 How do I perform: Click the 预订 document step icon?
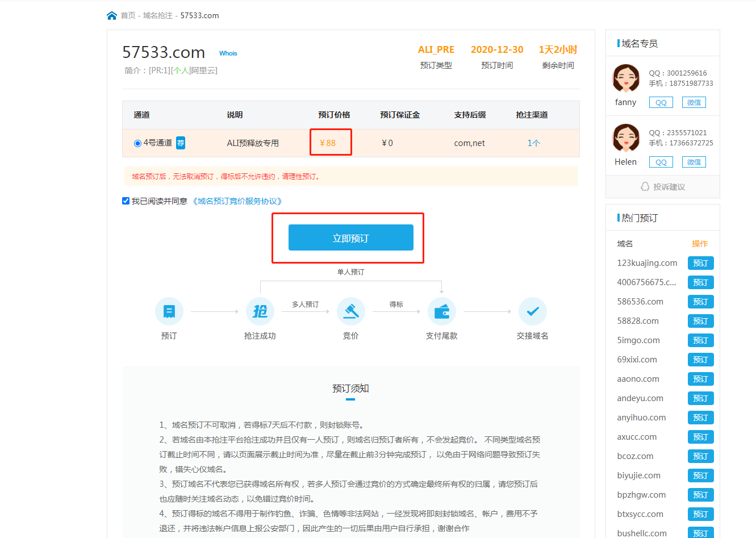click(169, 311)
